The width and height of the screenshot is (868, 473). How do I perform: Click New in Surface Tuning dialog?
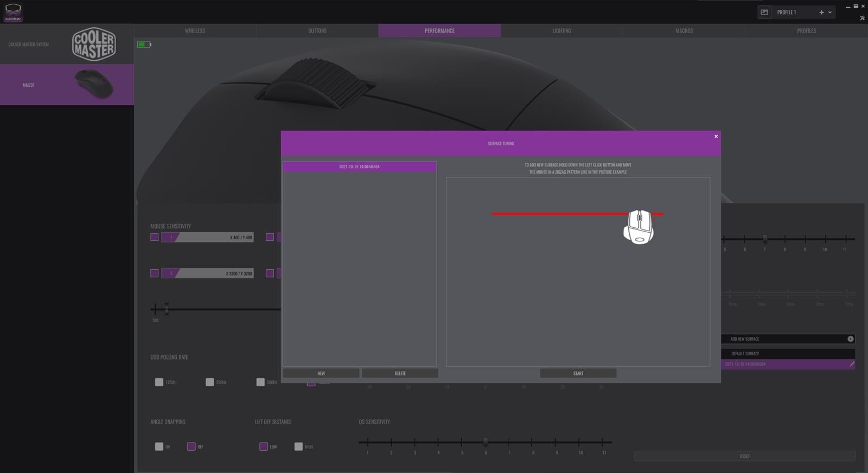321,373
